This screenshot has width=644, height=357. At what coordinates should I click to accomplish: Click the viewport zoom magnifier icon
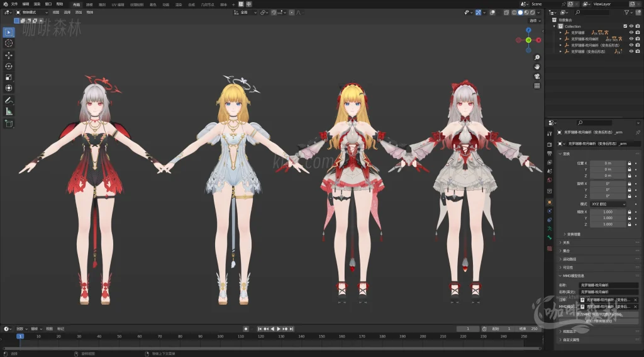[x=537, y=57]
